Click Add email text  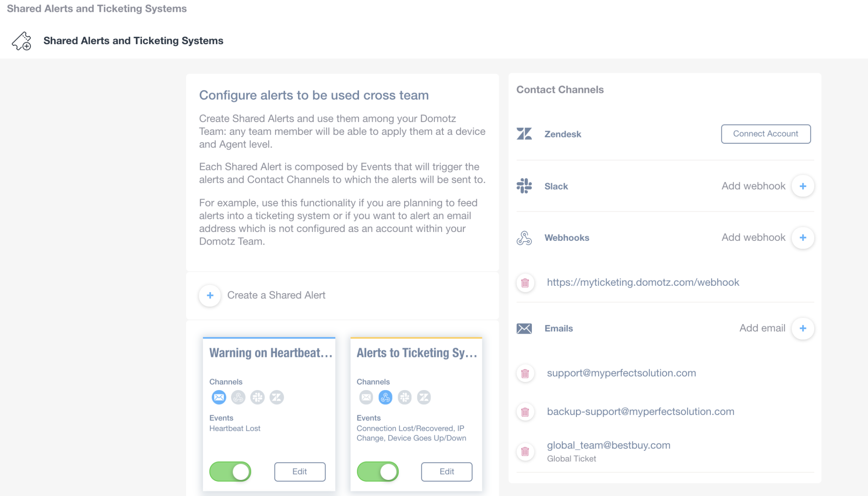tap(762, 328)
